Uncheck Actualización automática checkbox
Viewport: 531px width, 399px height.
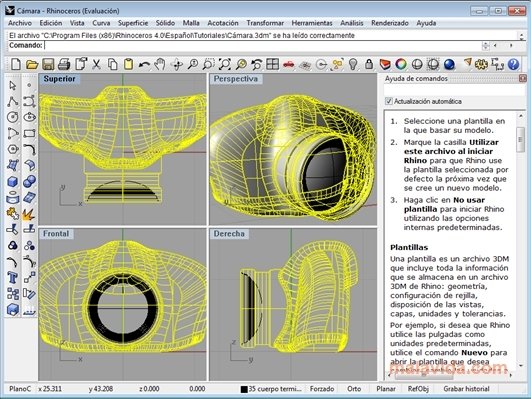(x=389, y=101)
